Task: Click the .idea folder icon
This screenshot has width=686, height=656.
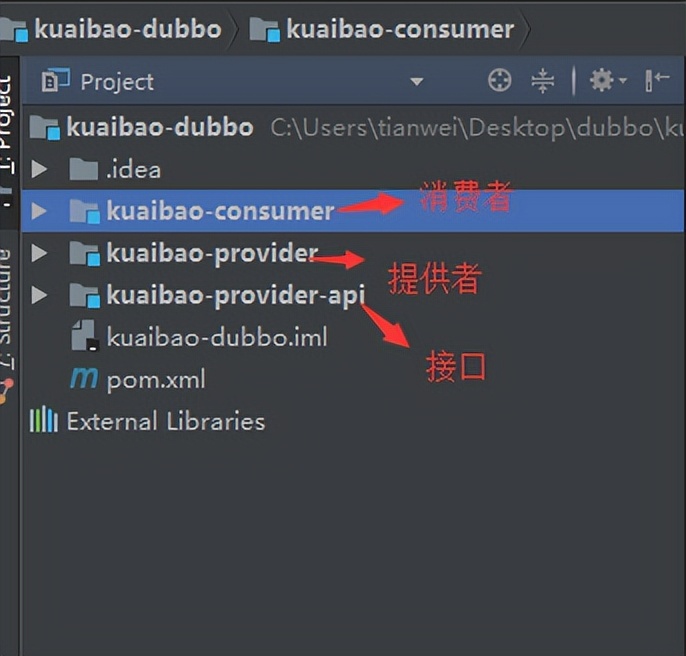Action: coord(83,169)
